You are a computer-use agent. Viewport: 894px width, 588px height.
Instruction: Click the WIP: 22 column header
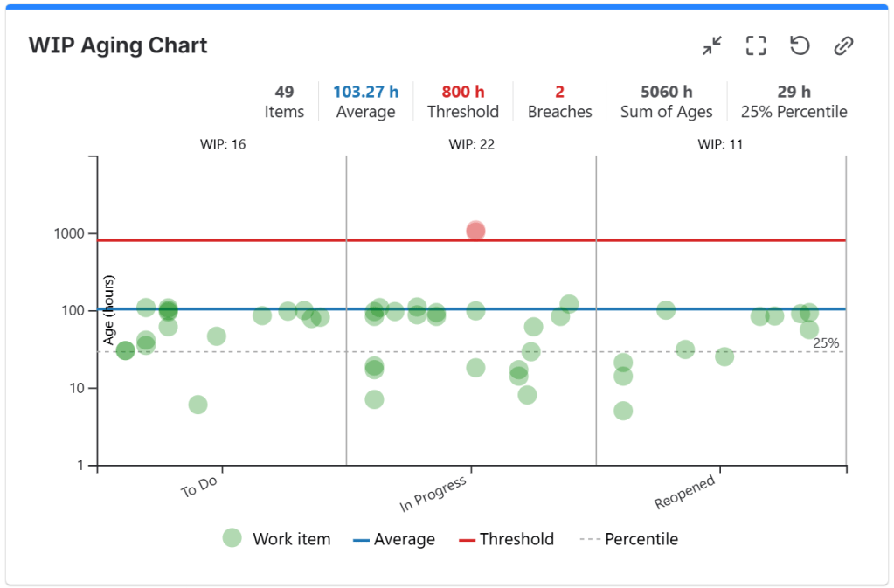tap(470, 144)
